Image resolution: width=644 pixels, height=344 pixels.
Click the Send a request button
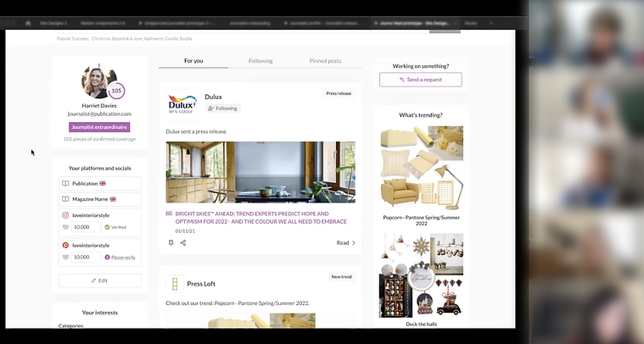point(421,80)
